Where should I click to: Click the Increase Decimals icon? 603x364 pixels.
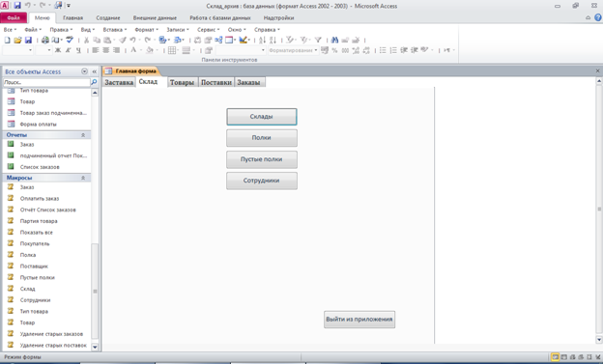(356, 50)
